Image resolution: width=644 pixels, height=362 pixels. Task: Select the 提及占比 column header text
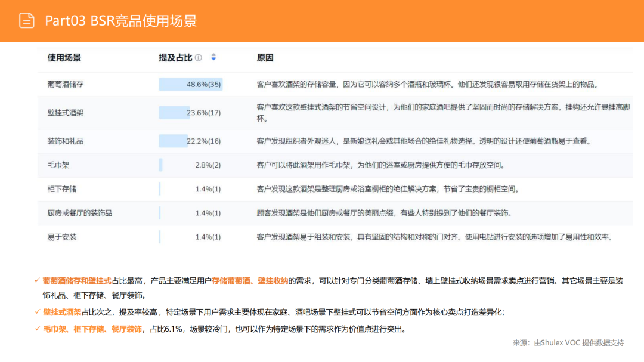175,57
